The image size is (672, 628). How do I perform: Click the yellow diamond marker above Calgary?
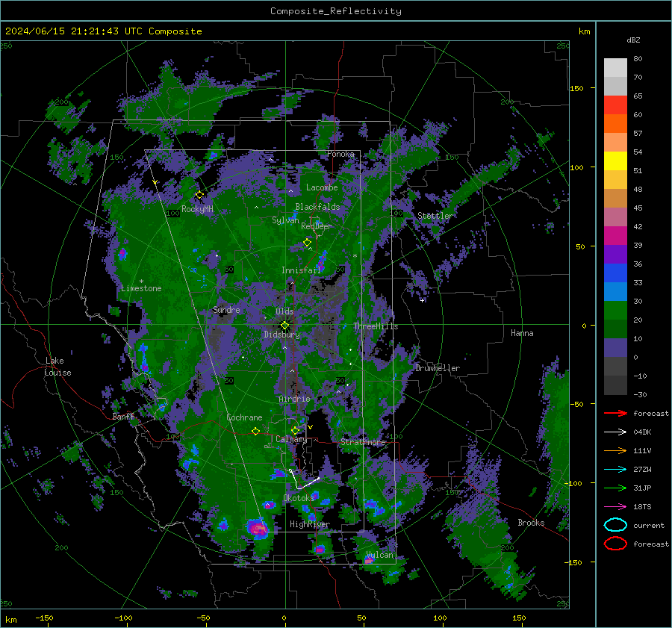click(x=295, y=430)
